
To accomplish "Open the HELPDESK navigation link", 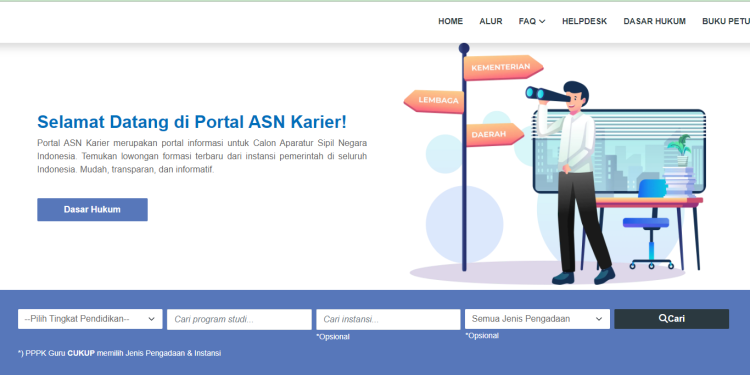I will (585, 22).
